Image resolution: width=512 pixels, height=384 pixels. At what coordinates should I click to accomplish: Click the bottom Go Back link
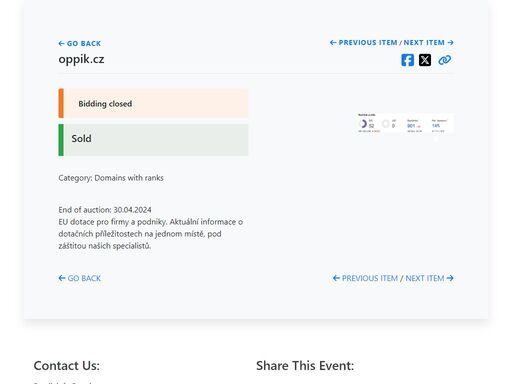point(80,278)
